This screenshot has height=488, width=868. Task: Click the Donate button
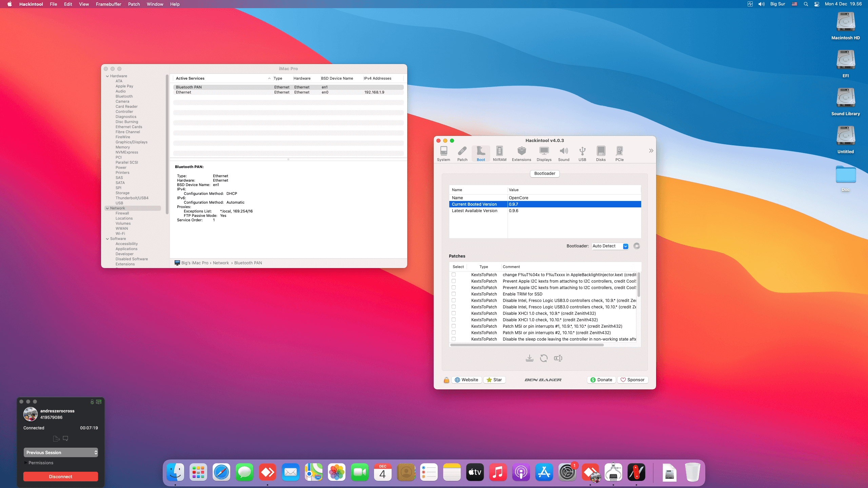coord(601,380)
